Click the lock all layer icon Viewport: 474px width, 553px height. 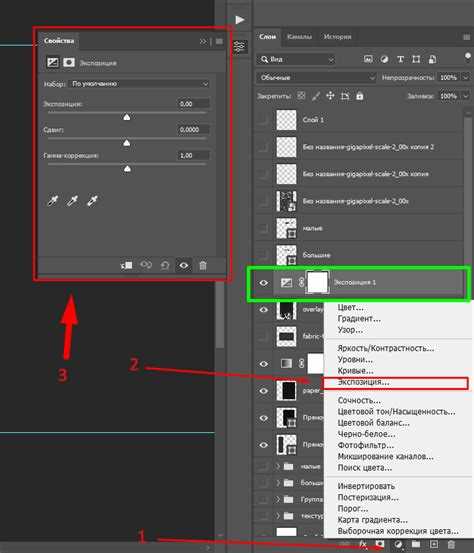[360, 96]
